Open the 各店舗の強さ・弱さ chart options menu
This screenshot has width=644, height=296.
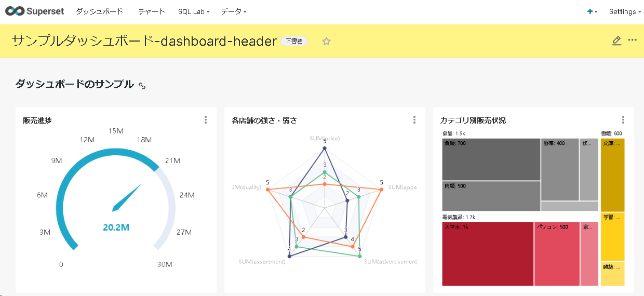(414, 120)
